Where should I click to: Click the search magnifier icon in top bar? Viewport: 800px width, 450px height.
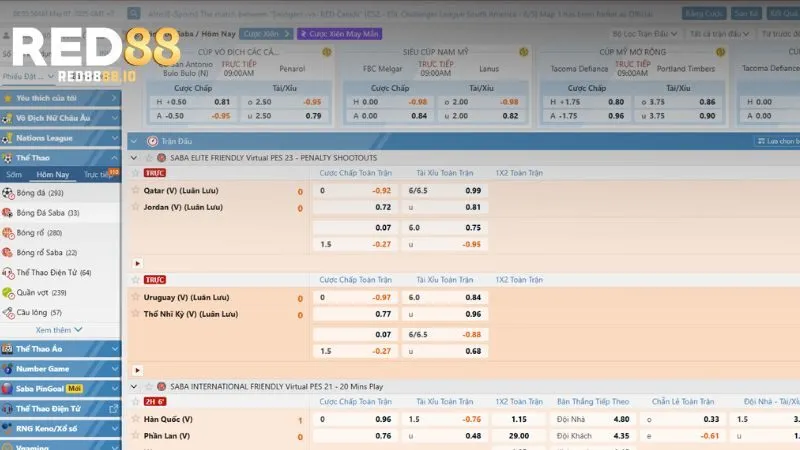click(134, 13)
